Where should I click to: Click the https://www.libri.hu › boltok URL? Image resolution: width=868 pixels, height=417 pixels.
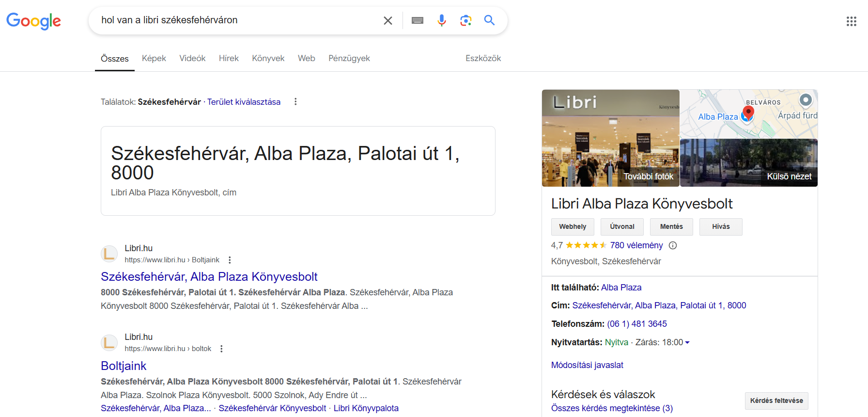coord(168,349)
